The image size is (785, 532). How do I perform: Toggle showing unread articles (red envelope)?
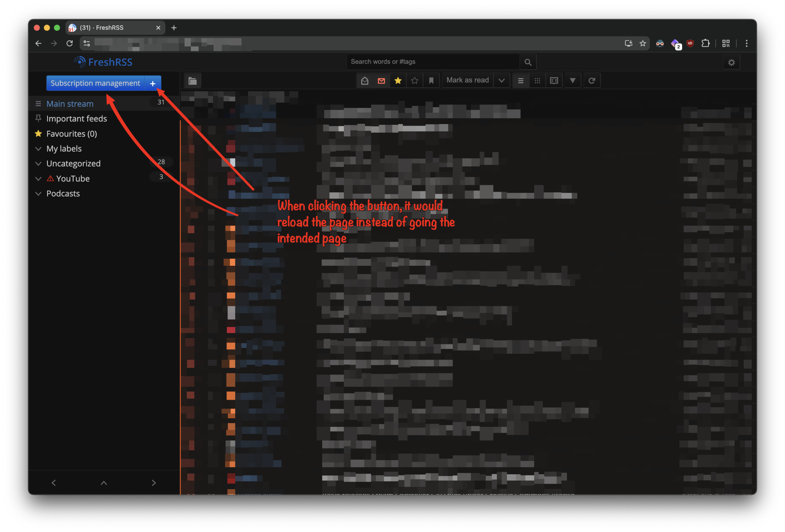(381, 80)
